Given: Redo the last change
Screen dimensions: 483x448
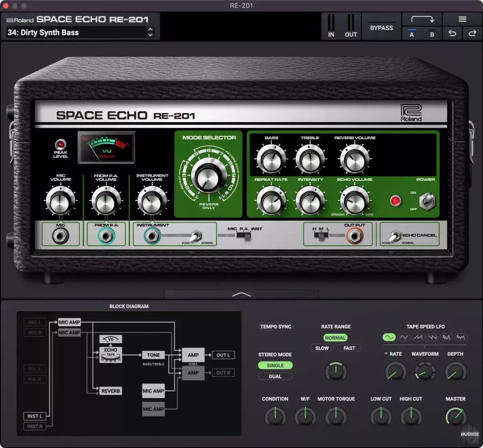Looking at the screenshot, I should (x=473, y=33).
